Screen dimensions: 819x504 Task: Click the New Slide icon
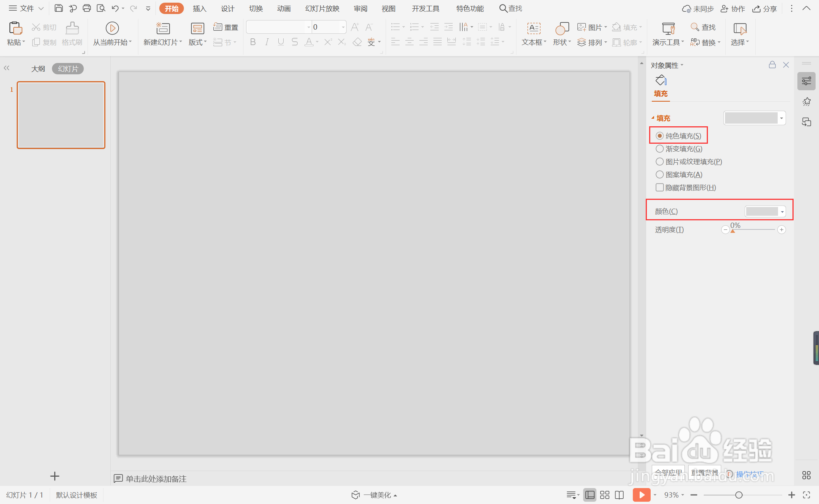point(163,28)
